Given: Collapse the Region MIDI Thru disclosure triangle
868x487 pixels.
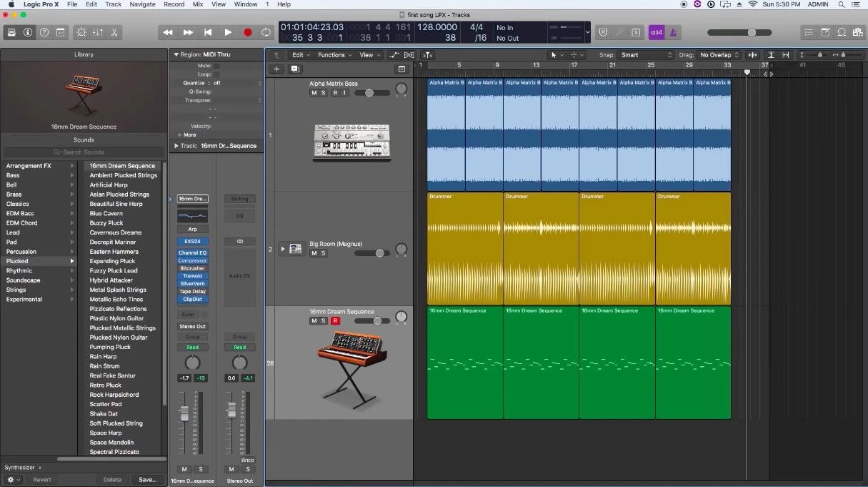Looking at the screenshot, I should [176, 54].
